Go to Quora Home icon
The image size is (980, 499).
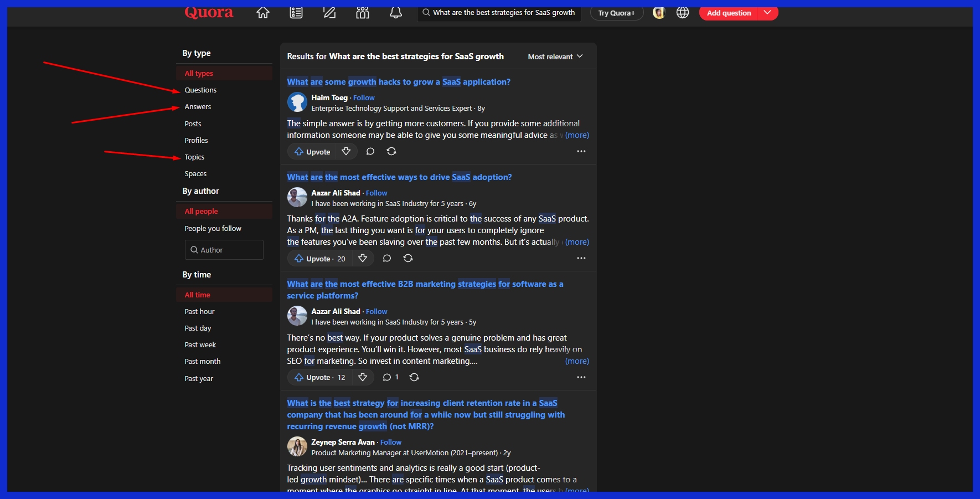coord(263,13)
